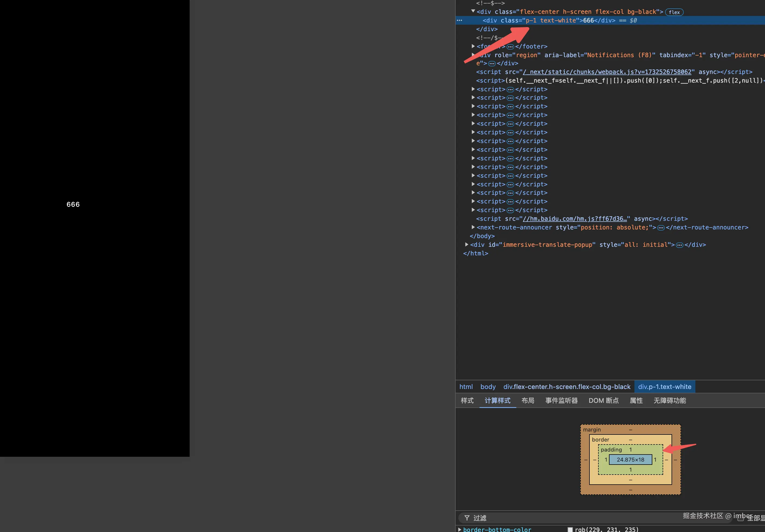
Task: Open the ellipsis inside next-route-announcer
Action: 661,228
